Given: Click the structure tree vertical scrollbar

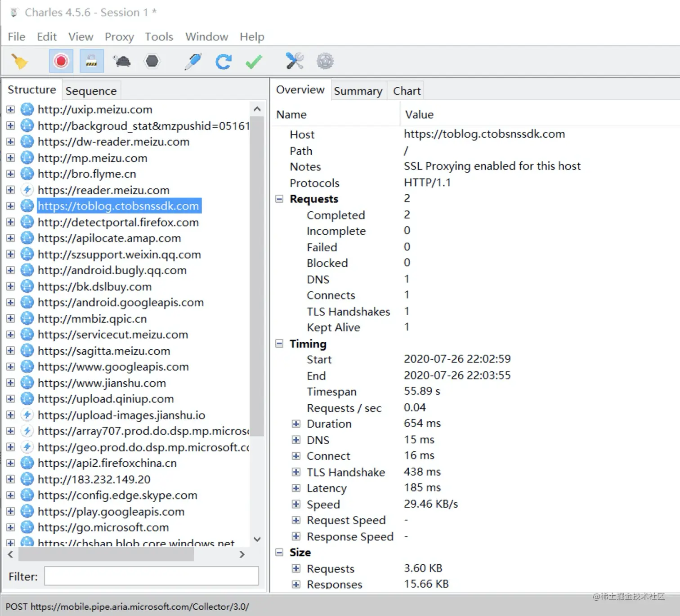Looking at the screenshot, I should click(x=257, y=277).
